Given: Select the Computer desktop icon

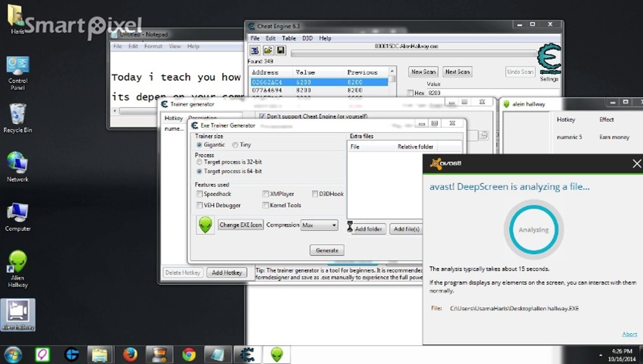Looking at the screenshot, I should click(x=18, y=217).
